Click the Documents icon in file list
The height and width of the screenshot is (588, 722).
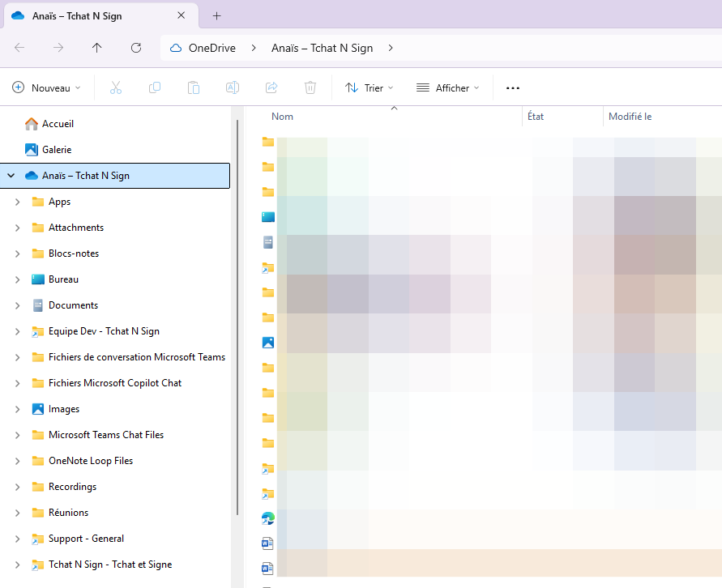click(268, 242)
